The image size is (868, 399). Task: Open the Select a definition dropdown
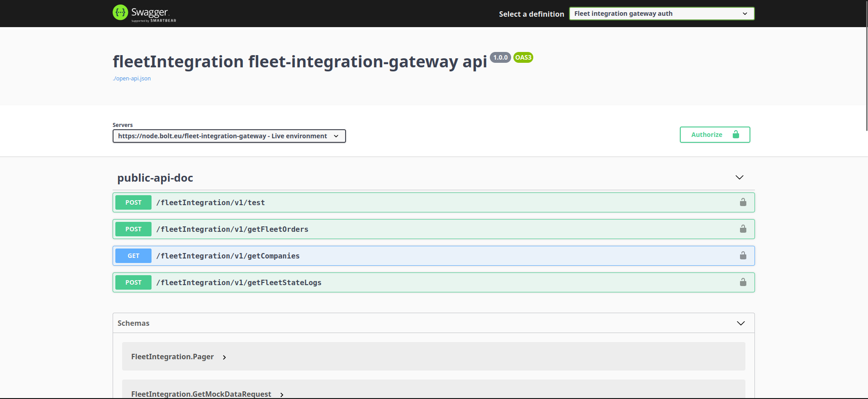coord(661,14)
